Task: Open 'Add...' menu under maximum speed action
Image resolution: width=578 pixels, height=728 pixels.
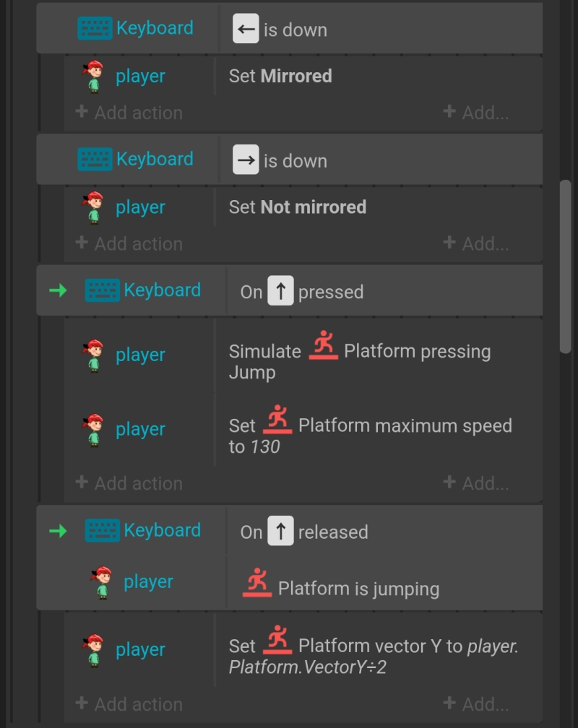Action: (x=476, y=483)
